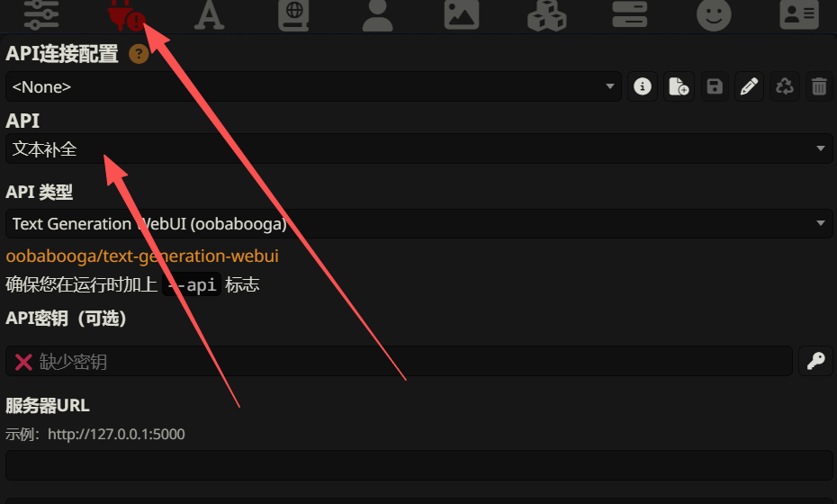Rename the connection profile pencil button
This screenshot has width=837, height=504.
(749, 86)
